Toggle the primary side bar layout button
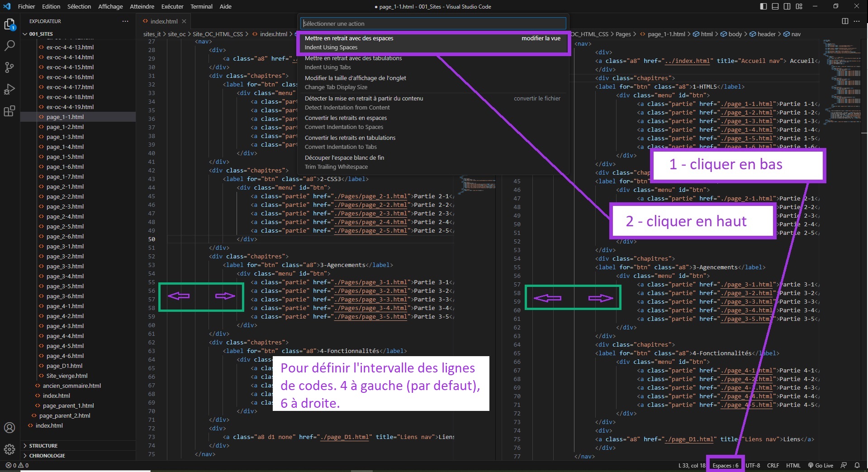The image size is (868, 472). 764,6
